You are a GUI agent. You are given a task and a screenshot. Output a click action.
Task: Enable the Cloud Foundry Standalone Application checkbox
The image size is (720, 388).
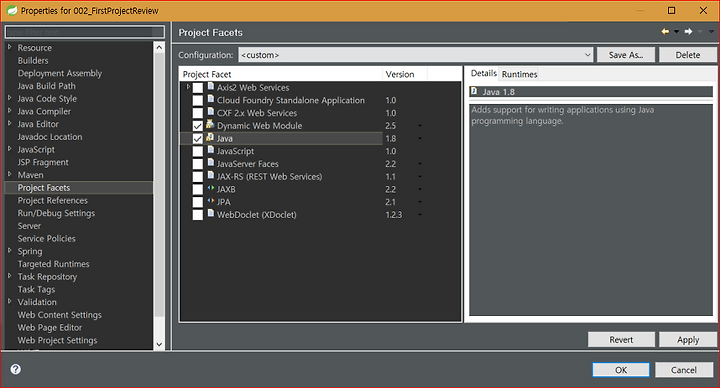[198, 101]
